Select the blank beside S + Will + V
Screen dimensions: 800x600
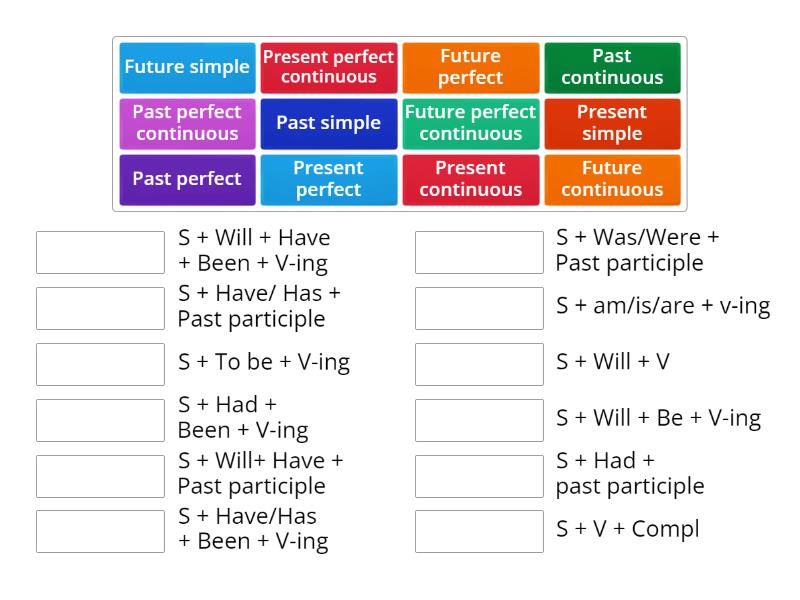click(479, 362)
